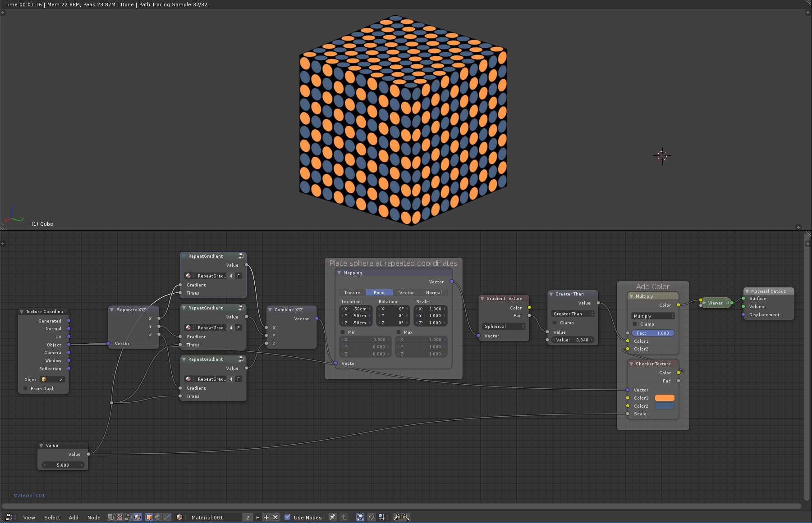The image size is (812, 523).
Task: Click the World shader type globe icon
Action: point(158,517)
